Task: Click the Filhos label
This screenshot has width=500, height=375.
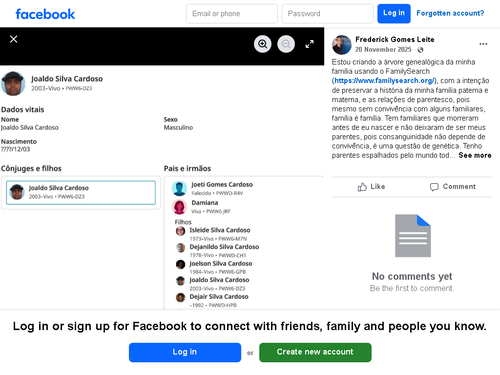Action: tap(183, 222)
